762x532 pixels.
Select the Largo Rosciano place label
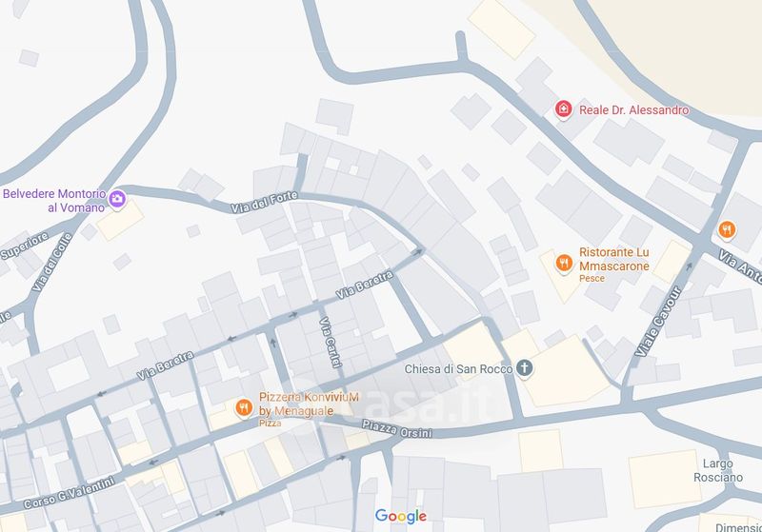[x=718, y=470]
